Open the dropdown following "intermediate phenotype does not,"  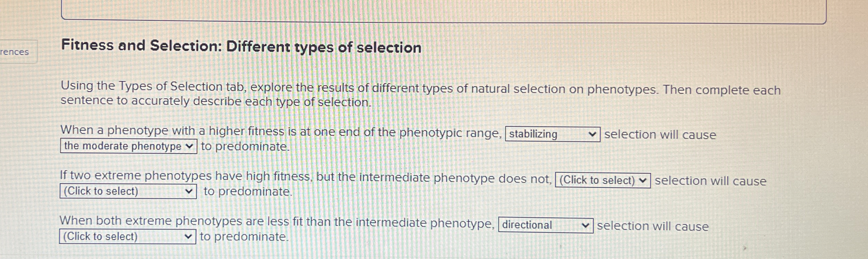tap(603, 180)
